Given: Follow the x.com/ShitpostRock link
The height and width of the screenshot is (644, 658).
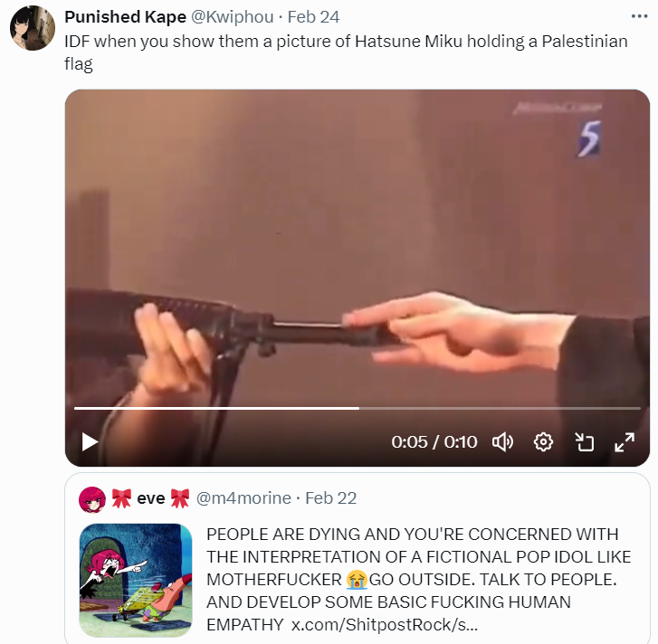Looking at the screenshot, I should point(384,625).
